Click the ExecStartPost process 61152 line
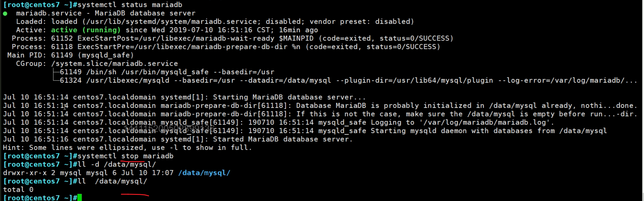Viewport: 644px width, 201px height. [x=232, y=38]
